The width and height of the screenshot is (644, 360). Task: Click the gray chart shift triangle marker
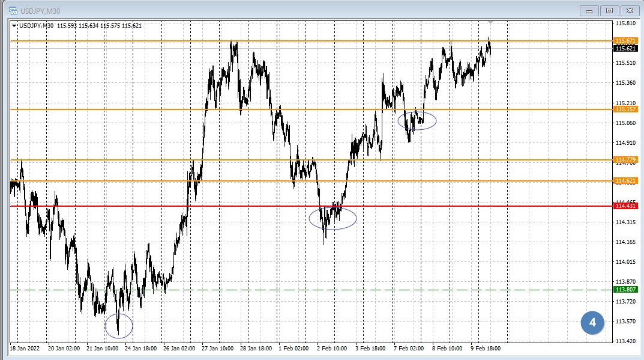[491, 22]
